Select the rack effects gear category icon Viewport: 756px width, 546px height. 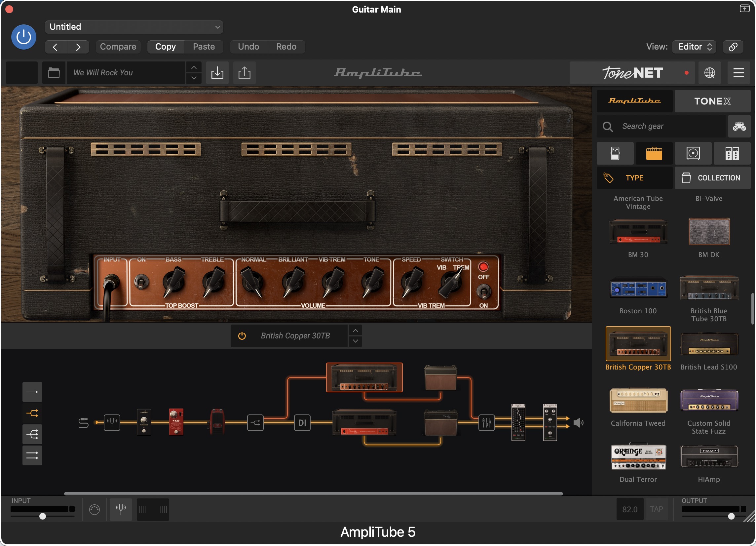tap(732, 153)
